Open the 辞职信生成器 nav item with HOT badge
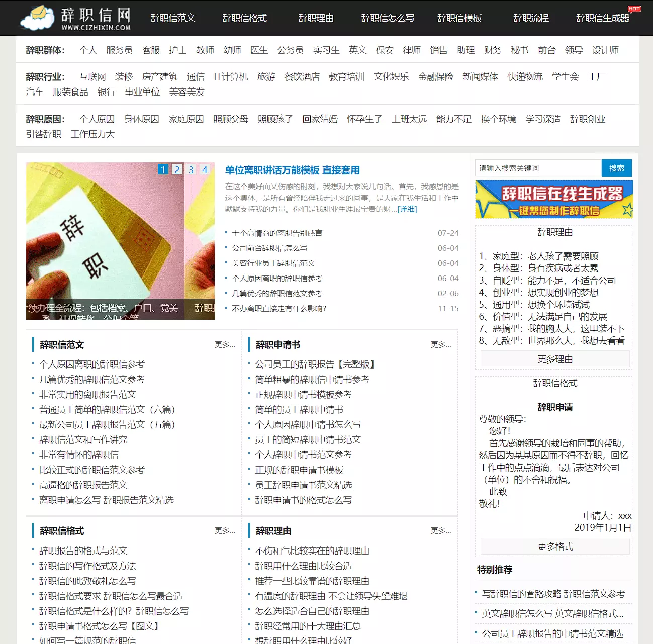Viewport: 653px width, 644px height. coord(602,18)
